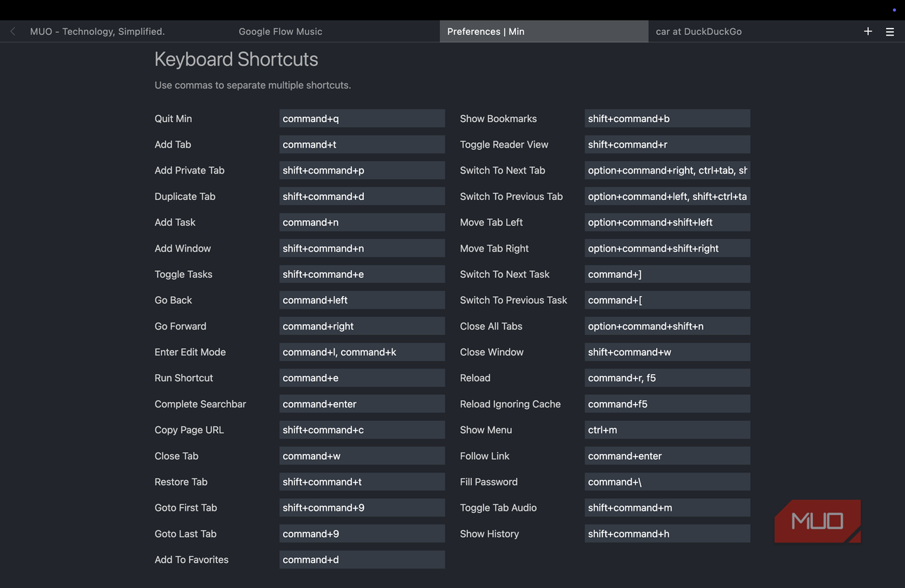Edit the Switch To Previous Task shortcut field
The width and height of the screenshot is (905, 588).
coord(667,300)
